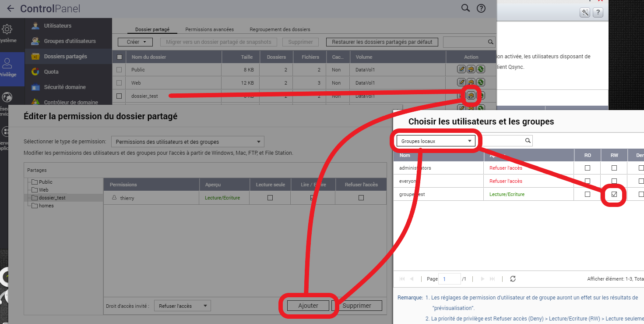Open permissions icon for dossier_test row

[x=471, y=96]
